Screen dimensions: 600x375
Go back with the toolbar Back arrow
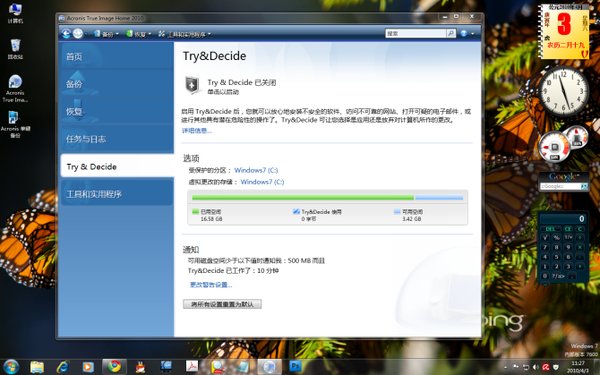(x=66, y=34)
